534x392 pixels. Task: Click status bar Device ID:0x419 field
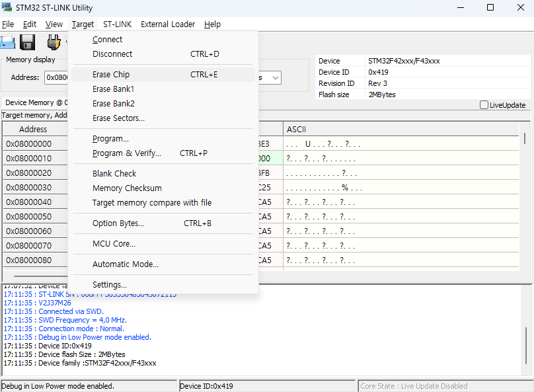[267, 386]
